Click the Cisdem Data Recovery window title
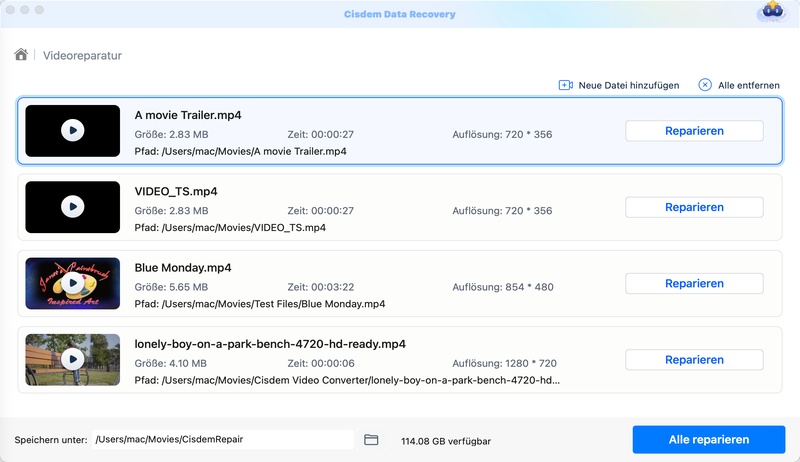 pyautogui.click(x=399, y=14)
